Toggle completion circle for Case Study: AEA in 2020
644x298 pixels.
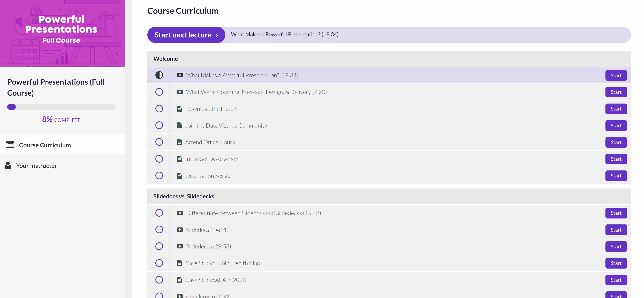pos(159,280)
